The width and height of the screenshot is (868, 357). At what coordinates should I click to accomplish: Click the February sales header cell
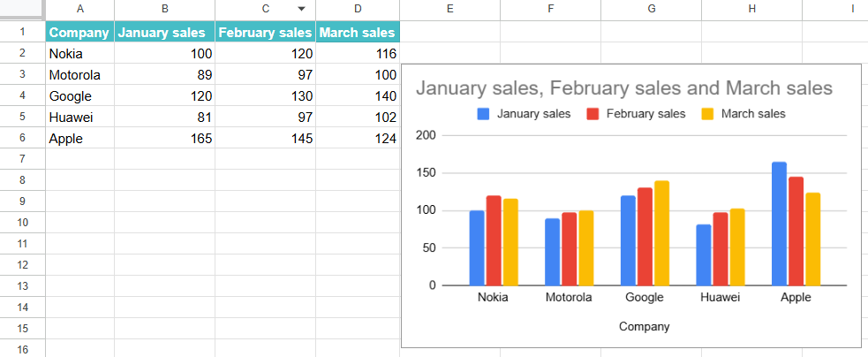click(x=266, y=32)
